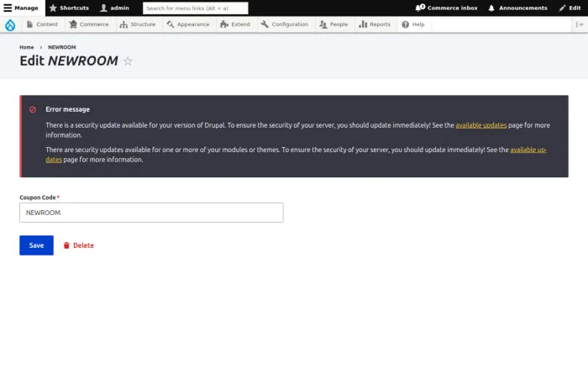Viewport: 588px width, 368px height.
Task: Open second available updates link
Action: (x=528, y=150)
